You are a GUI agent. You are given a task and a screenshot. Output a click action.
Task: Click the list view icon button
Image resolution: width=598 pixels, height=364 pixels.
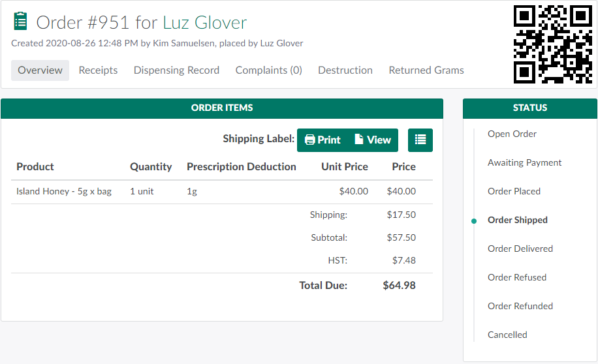pyautogui.click(x=420, y=140)
